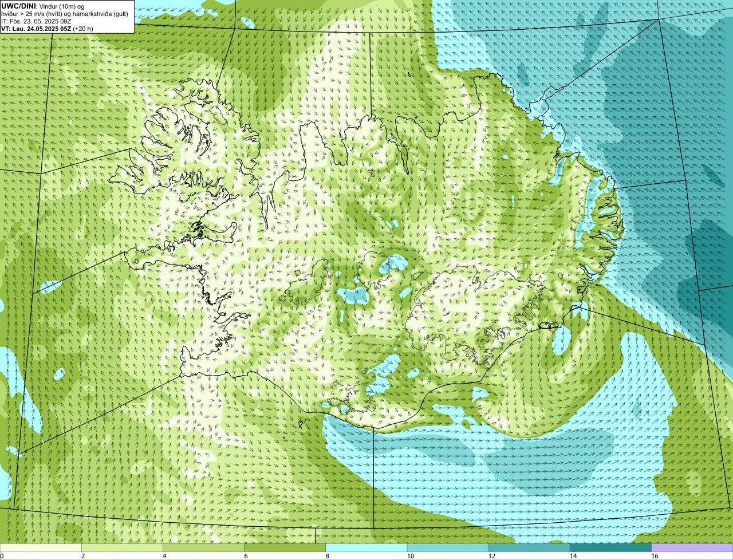Click the pale yellow 0–2 legend swatch
733x560 pixels.
[x=41, y=547]
